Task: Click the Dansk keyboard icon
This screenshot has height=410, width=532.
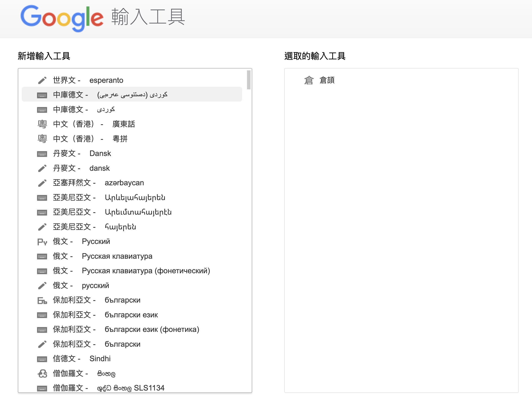Action: 42,154
